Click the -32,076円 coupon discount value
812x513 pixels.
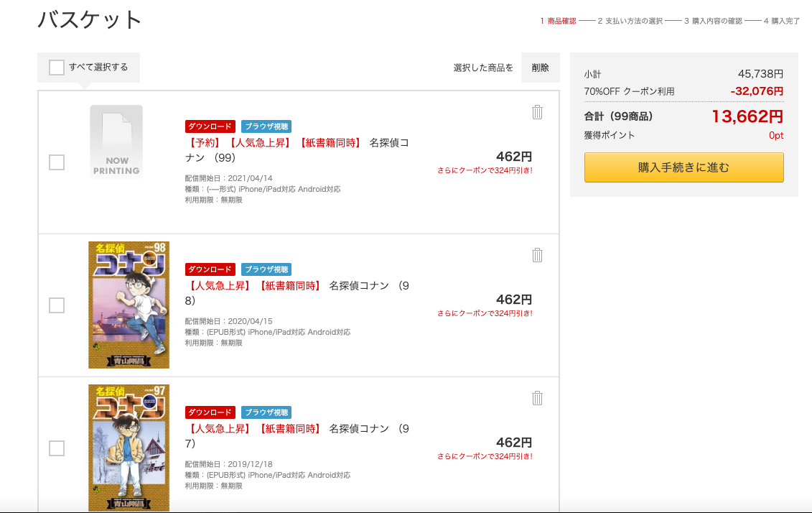click(757, 91)
